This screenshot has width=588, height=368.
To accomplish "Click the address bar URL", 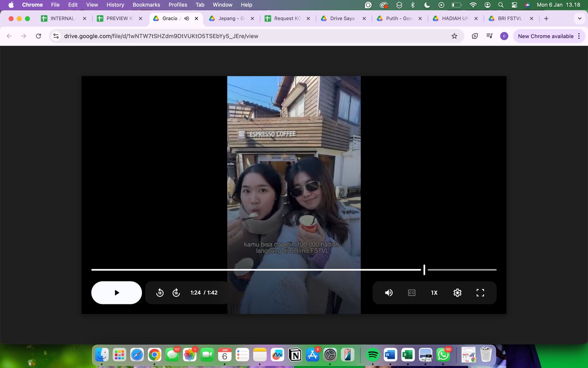I will pos(161,36).
